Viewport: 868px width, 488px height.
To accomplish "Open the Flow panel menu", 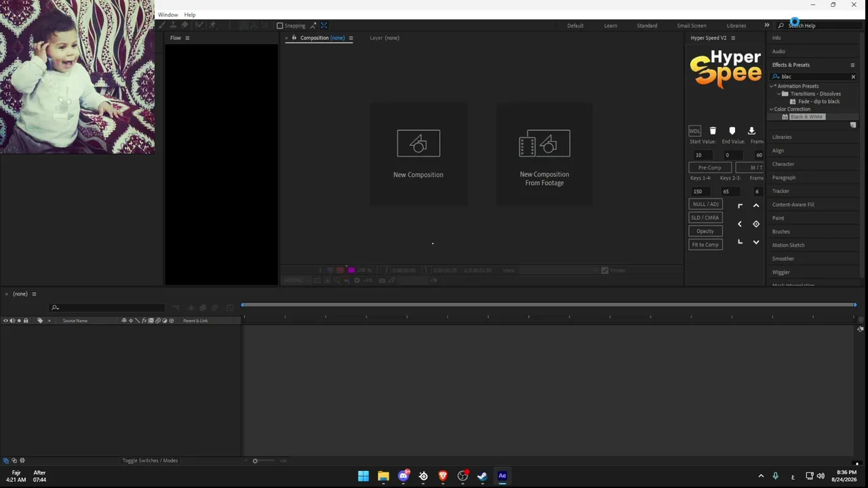I will (187, 38).
